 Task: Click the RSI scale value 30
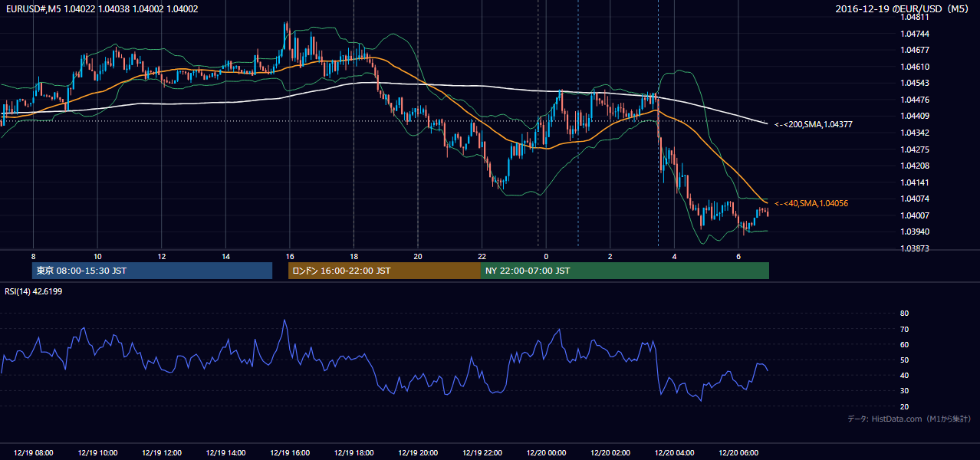point(904,391)
